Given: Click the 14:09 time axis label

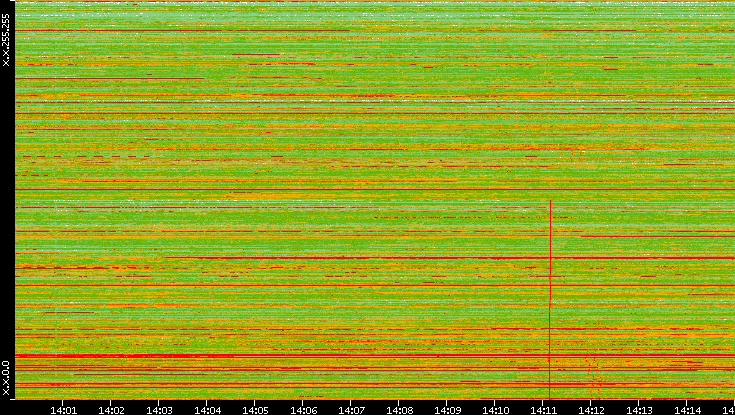Looking at the screenshot, I should (x=447, y=410).
